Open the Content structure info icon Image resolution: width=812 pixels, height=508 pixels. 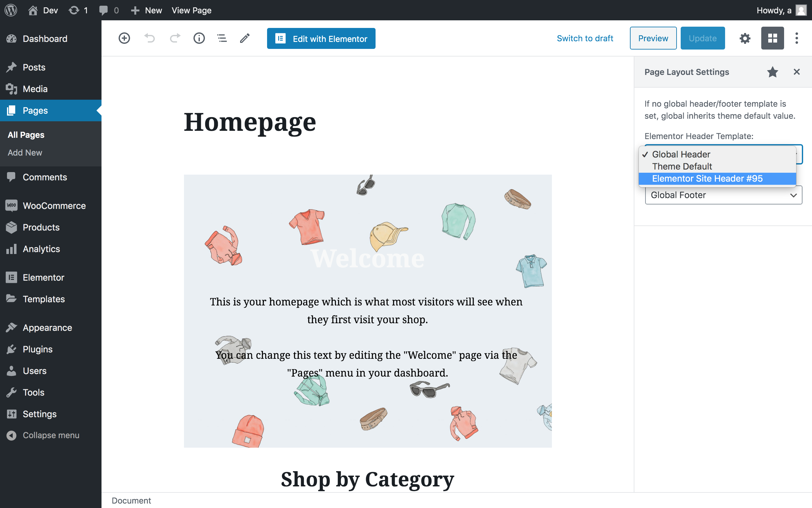(x=199, y=38)
